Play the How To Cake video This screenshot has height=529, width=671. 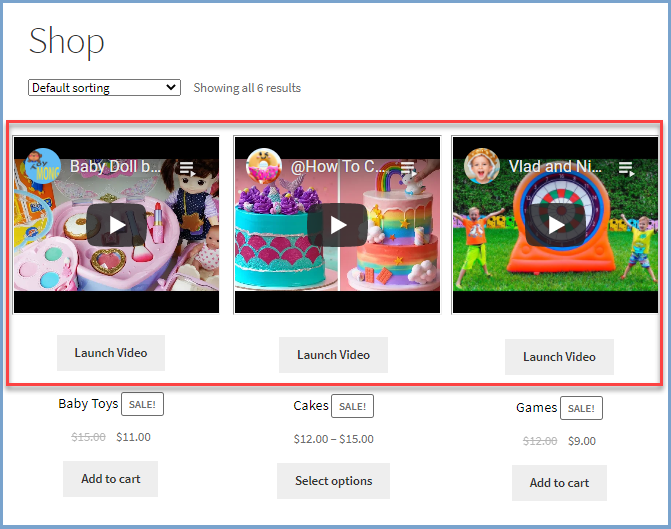tap(337, 225)
